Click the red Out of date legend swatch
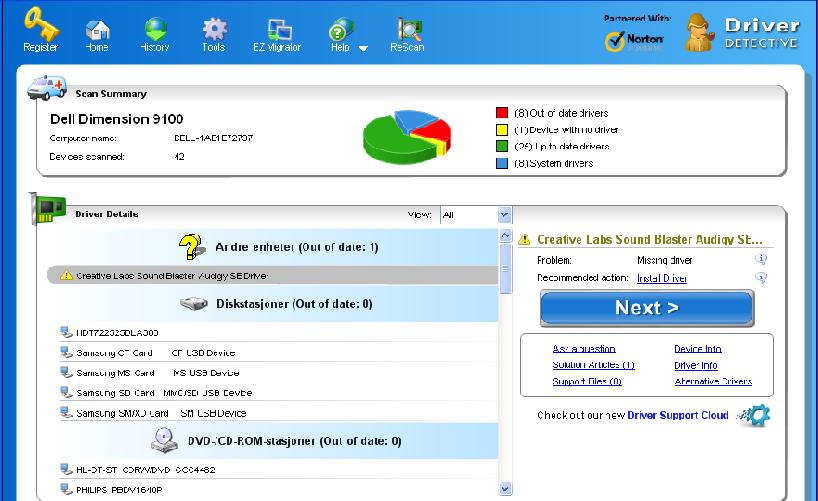 pos(502,113)
